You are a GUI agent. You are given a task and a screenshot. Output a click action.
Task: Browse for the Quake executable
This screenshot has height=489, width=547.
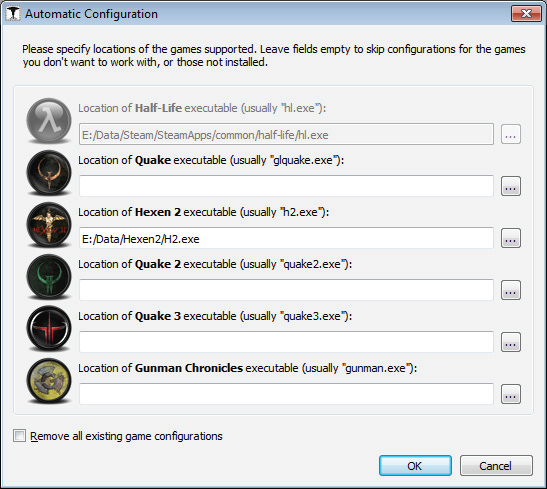pos(511,186)
